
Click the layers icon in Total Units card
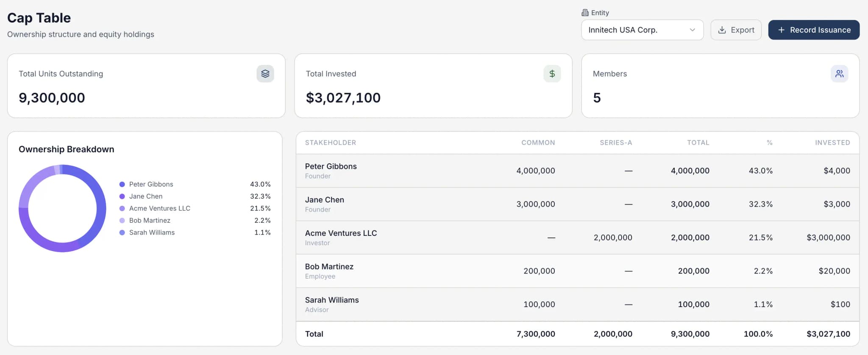coord(265,74)
